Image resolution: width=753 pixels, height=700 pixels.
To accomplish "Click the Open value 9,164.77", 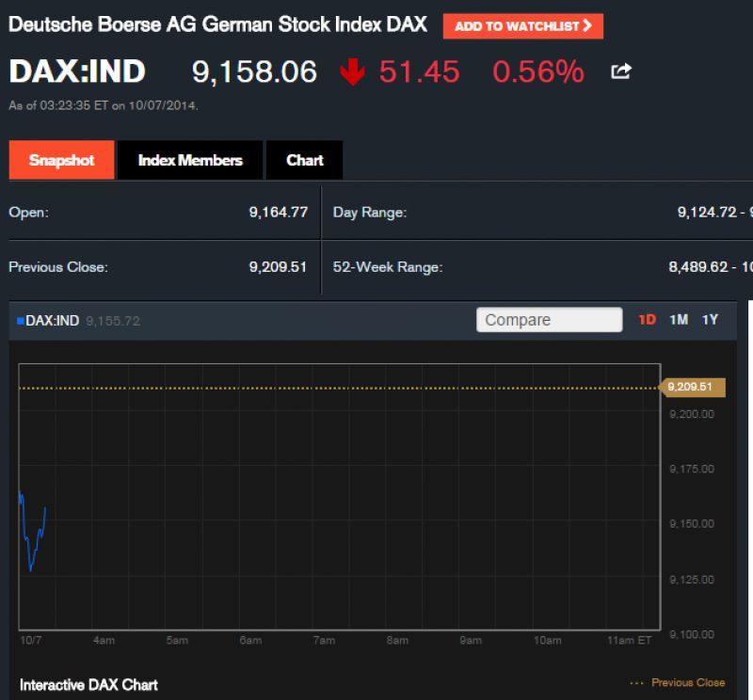I will click(278, 213).
